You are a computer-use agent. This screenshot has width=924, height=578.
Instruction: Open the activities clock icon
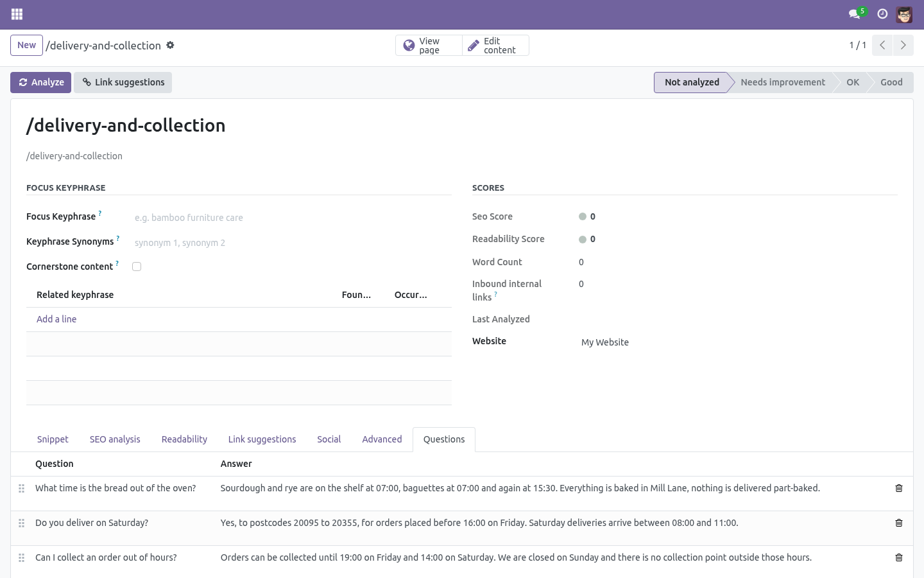pos(883,14)
